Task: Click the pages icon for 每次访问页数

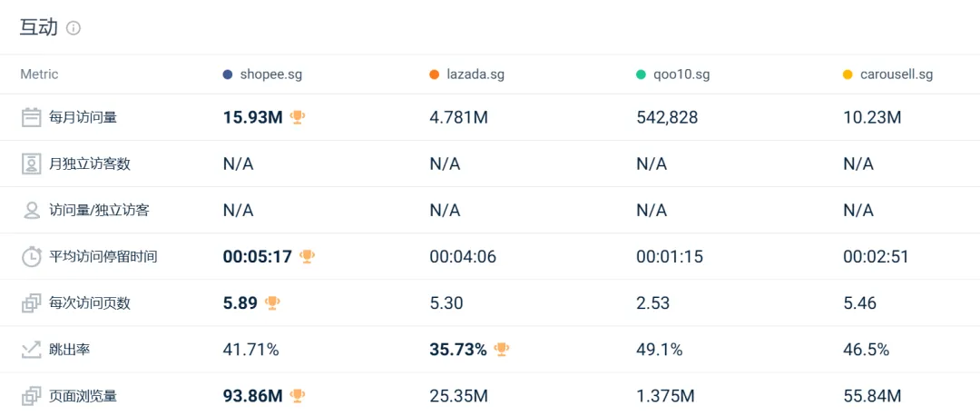Action: point(31,302)
